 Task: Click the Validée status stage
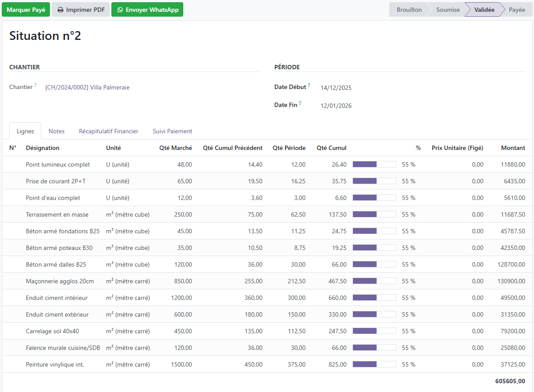pyautogui.click(x=484, y=10)
